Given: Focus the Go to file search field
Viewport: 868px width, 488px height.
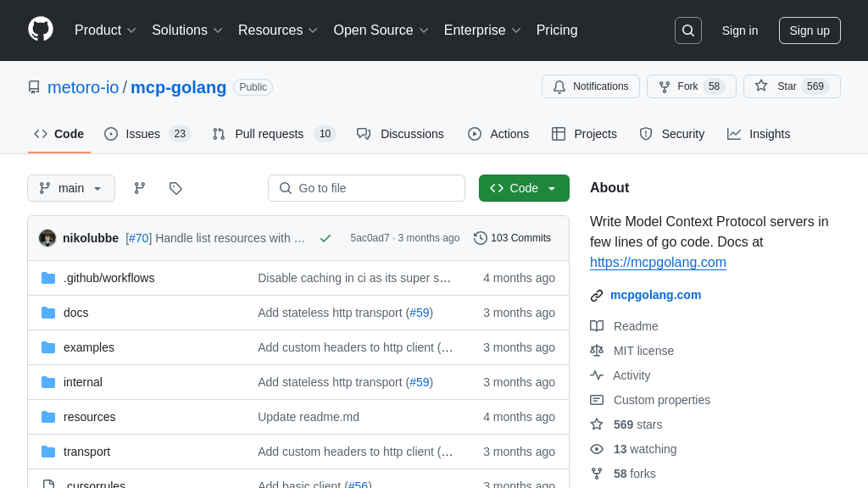Looking at the screenshot, I should pos(366,188).
